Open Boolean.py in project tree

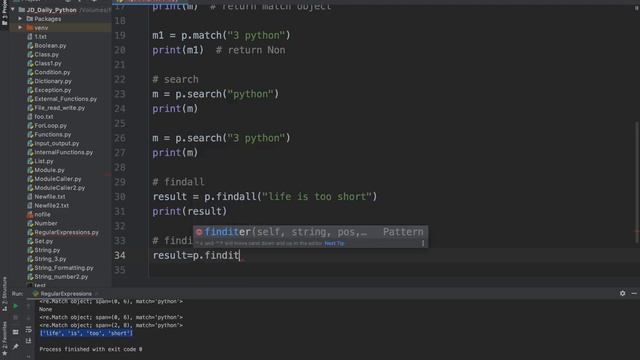[x=47, y=45]
